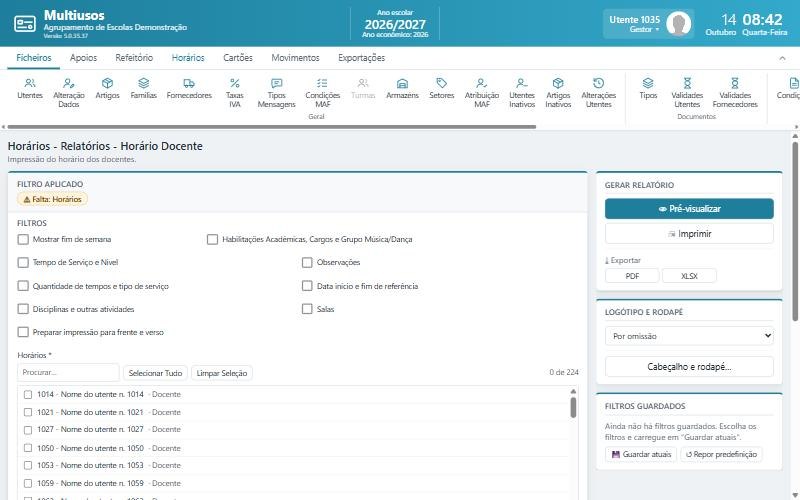Image resolution: width=800 pixels, height=500 pixels.
Task: Expand the Gestor user dropdown
Action: 644,30
